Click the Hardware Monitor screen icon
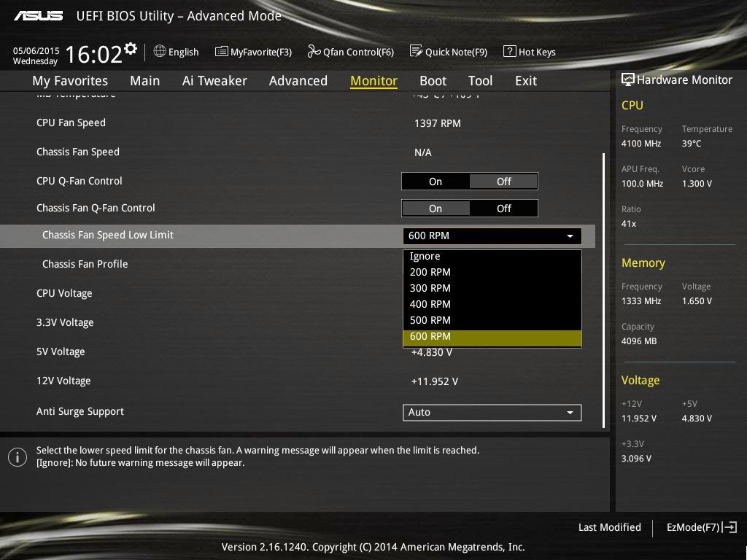The image size is (747, 560). click(628, 79)
